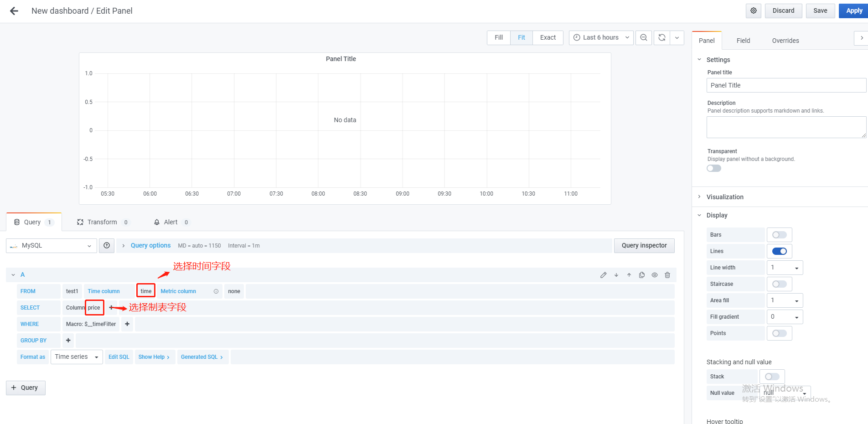Edit query A name with pencil icon
Viewport: 868px width, 424px height.
click(603, 275)
